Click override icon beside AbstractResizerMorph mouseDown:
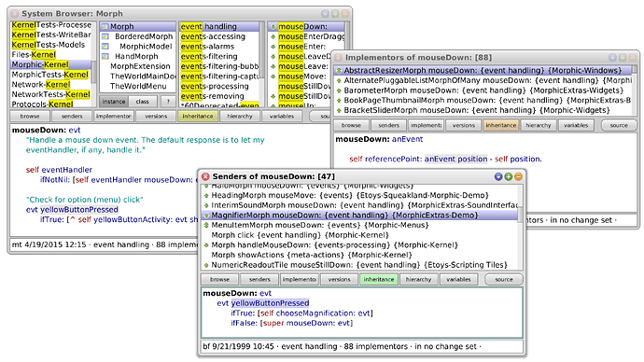 coord(339,71)
